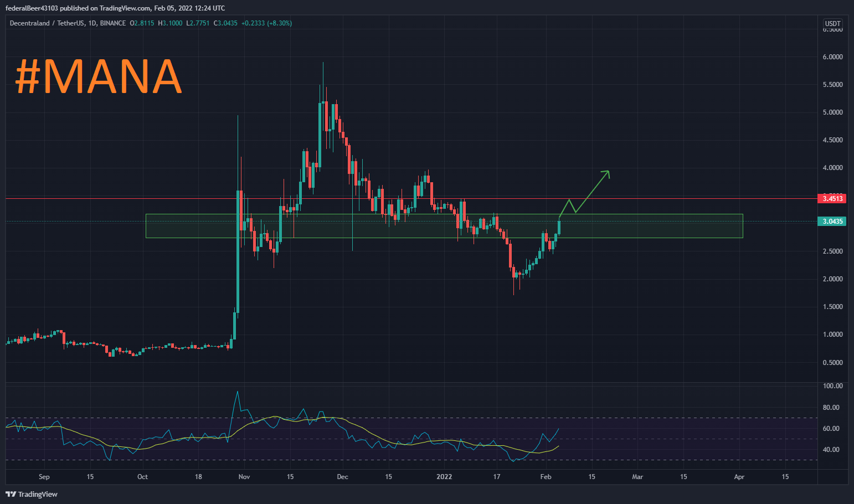The image size is (854, 504).
Task: Click the 2022 year label on the time axis
Action: [444, 477]
